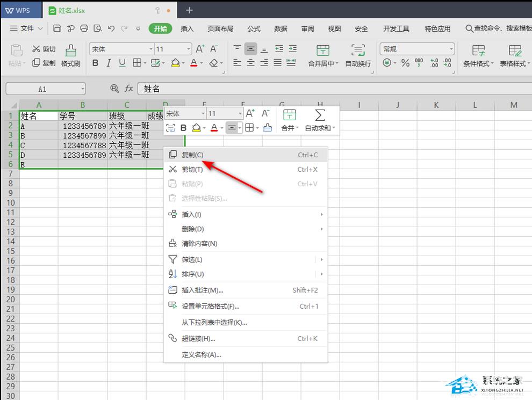
Task: Click column K header
Action: [x=436, y=105]
